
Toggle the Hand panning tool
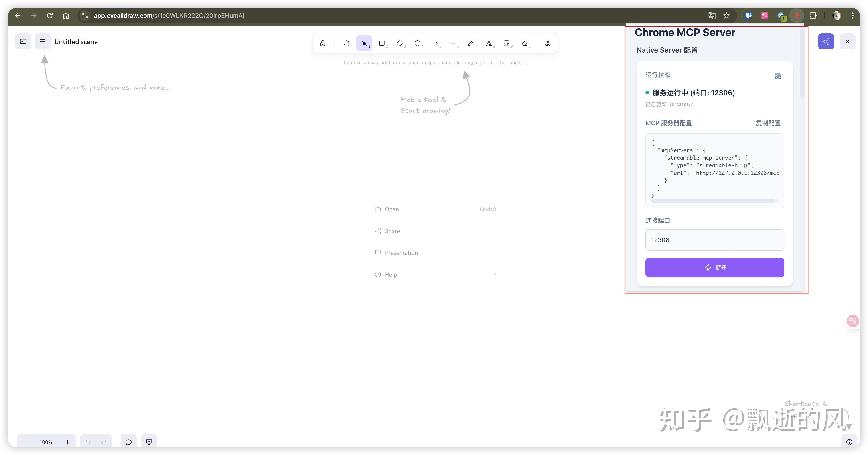pyautogui.click(x=346, y=43)
